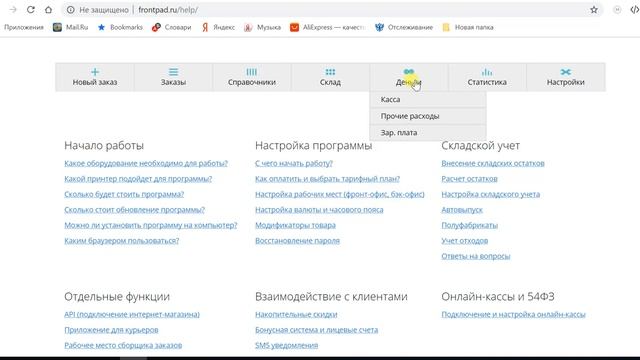Image resolution: width=640 pixels, height=360 pixels.
Task: Click the chart icon above Статистика
Action: click(487, 72)
